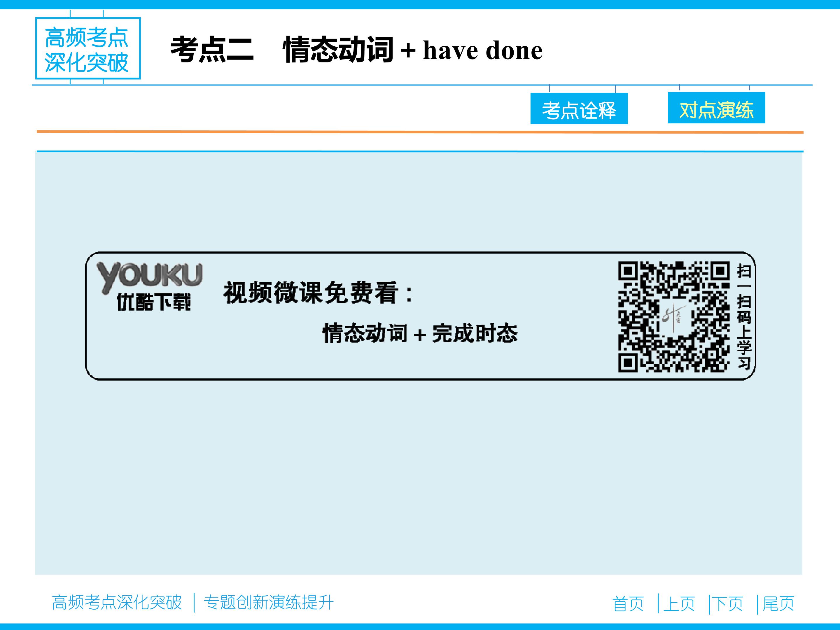Select the 情态动词＋完成时态 caption
The width and height of the screenshot is (840, 630).
pyautogui.click(x=420, y=333)
